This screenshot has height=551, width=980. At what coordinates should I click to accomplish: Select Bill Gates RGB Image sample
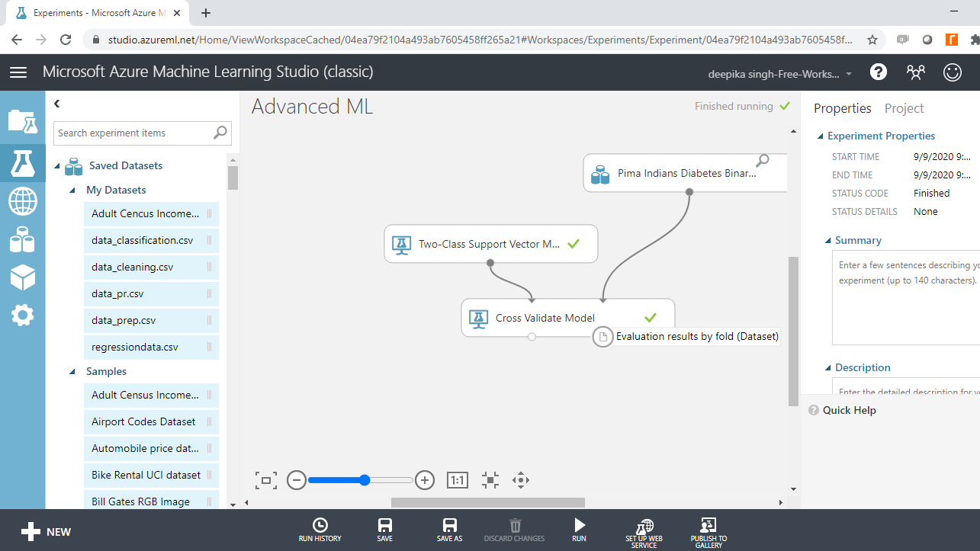pyautogui.click(x=151, y=501)
